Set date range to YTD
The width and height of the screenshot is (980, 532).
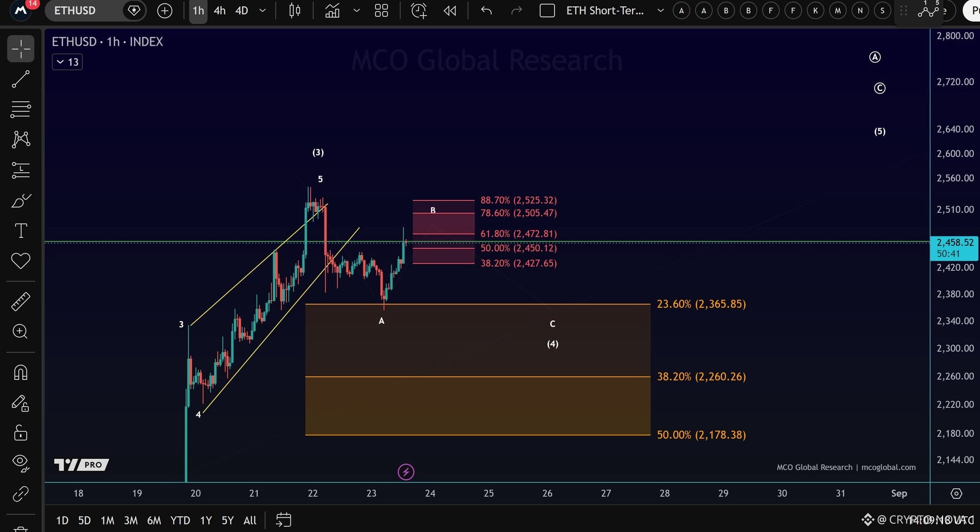coord(180,521)
